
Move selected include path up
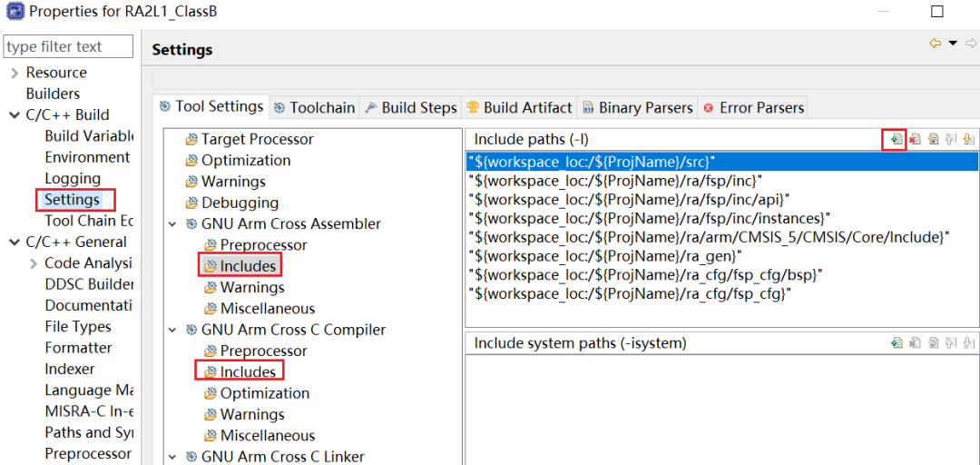tap(951, 139)
